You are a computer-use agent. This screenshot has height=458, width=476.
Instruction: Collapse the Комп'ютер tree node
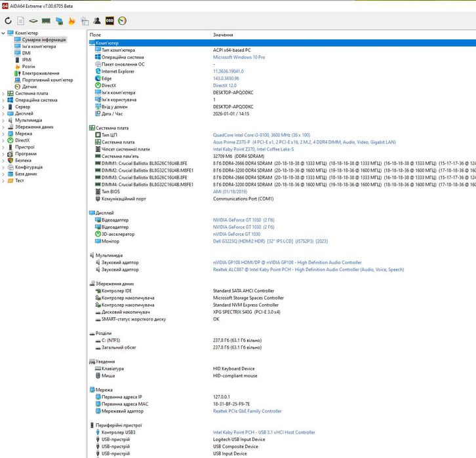pos(3,33)
